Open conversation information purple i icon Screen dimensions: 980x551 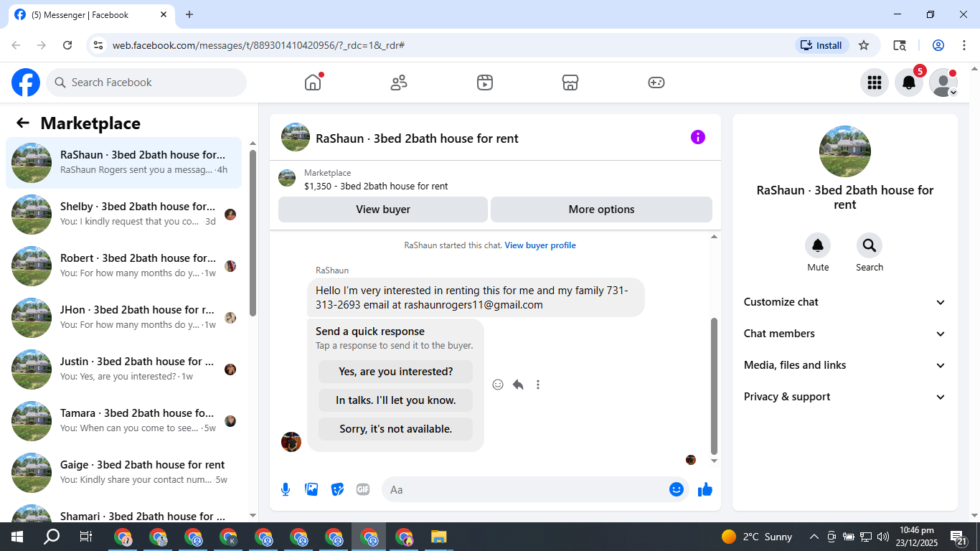pos(698,137)
